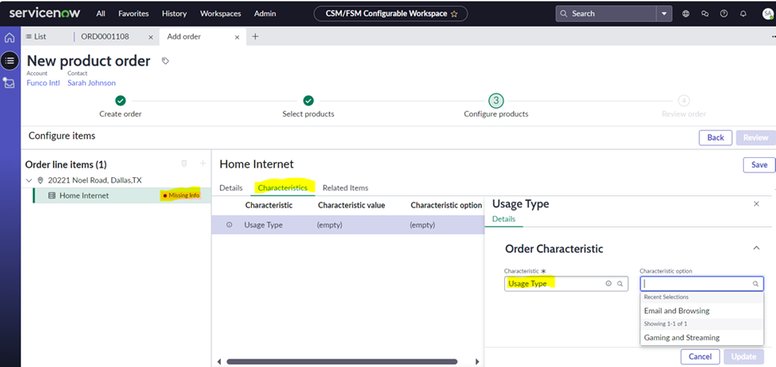Screen dimensions: 776x367
Task: Select the Characteristics tab
Action: 283,188
